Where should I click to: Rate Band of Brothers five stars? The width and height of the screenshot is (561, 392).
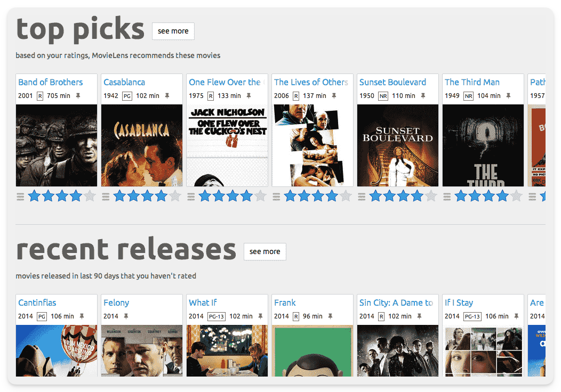90,196
